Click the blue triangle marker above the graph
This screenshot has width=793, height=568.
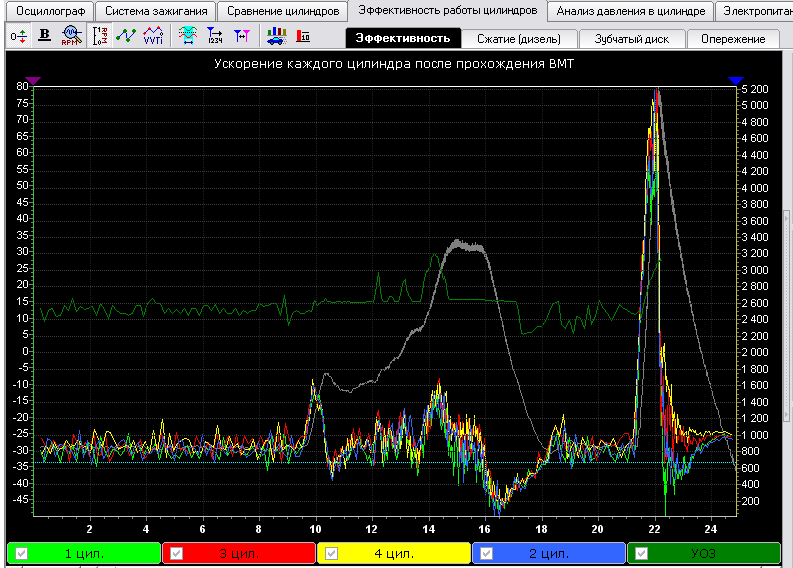[736, 80]
